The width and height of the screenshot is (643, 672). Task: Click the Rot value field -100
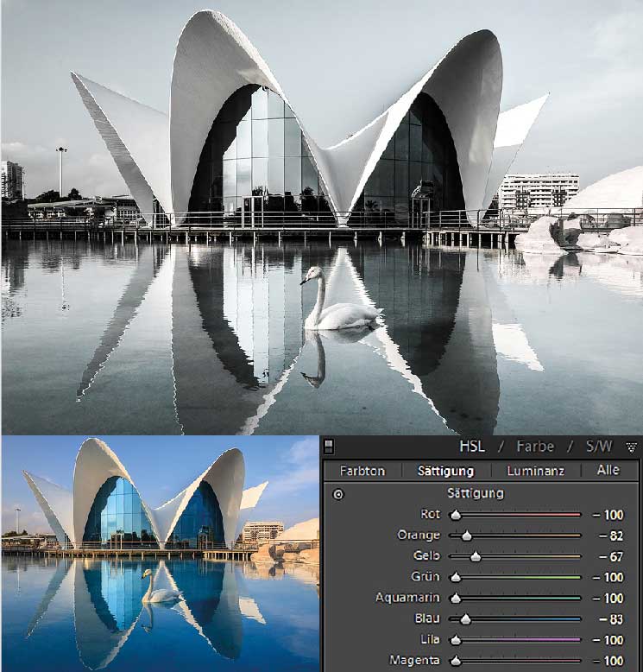coord(608,515)
